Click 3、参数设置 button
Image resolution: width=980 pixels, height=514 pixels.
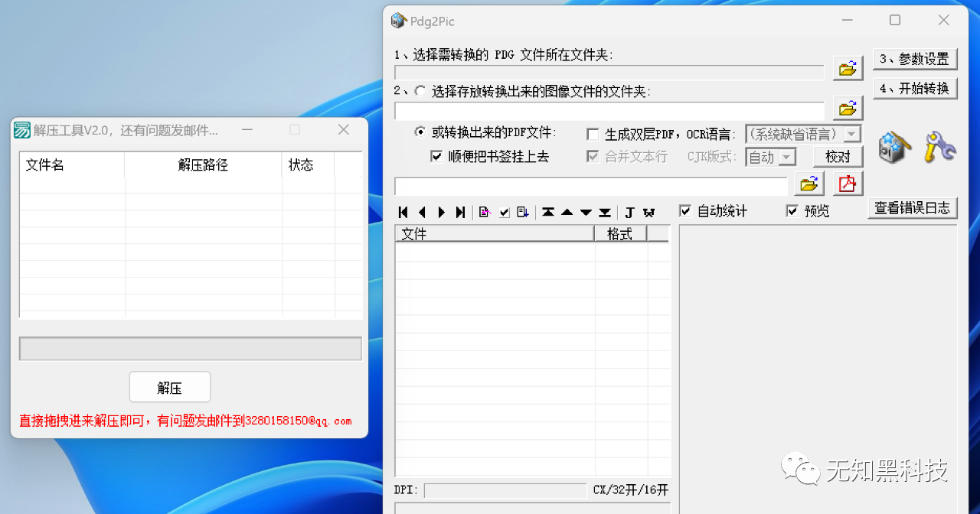tap(915, 59)
